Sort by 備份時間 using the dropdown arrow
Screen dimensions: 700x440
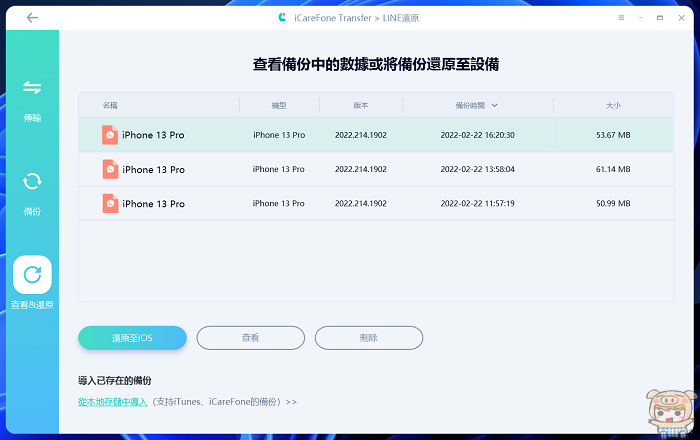[x=495, y=105]
